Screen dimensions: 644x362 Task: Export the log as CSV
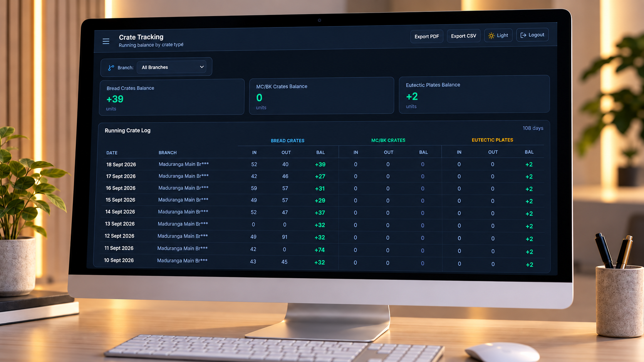[463, 36]
